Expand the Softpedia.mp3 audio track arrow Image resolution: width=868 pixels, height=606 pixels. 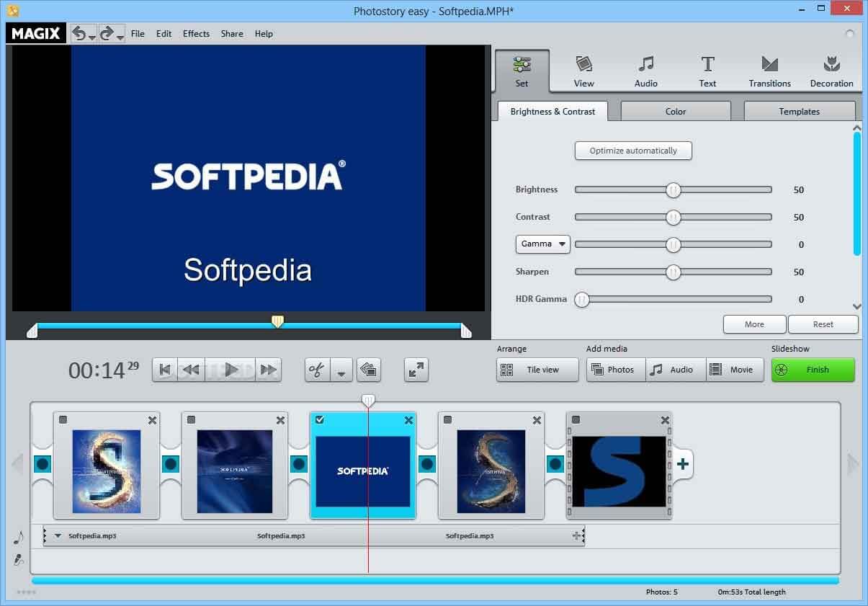58,536
